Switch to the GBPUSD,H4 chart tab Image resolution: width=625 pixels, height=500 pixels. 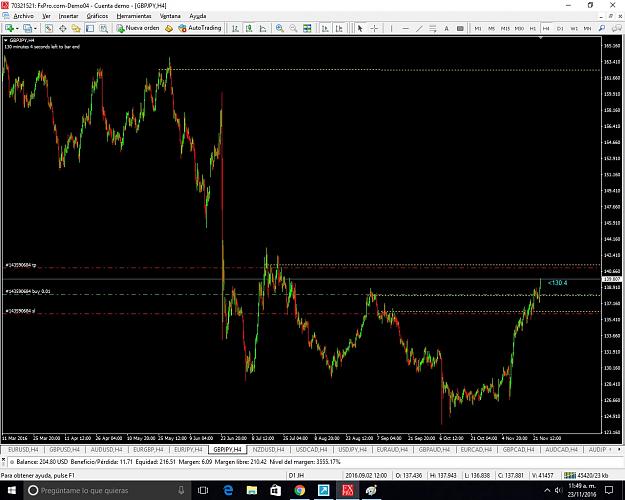click(x=65, y=449)
